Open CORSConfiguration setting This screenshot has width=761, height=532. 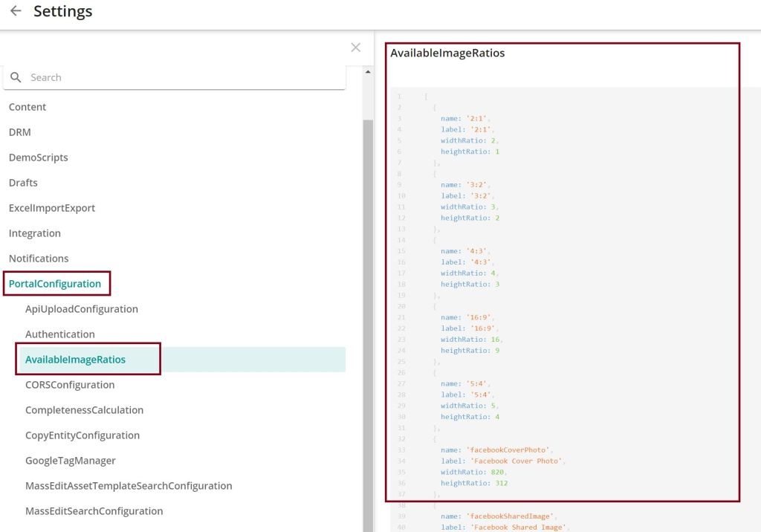pyautogui.click(x=70, y=385)
